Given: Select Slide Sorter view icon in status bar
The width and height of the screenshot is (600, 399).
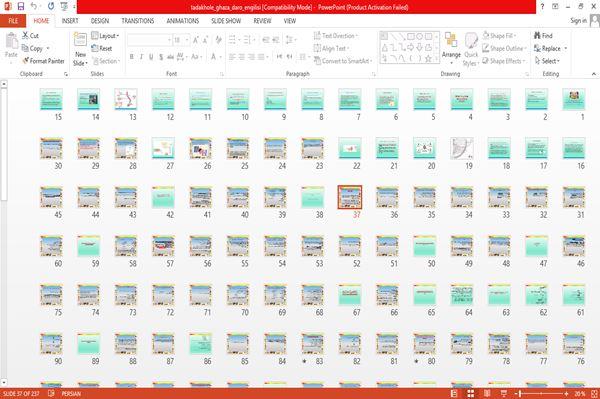Looking at the screenshot, I should tap(471, 394).
